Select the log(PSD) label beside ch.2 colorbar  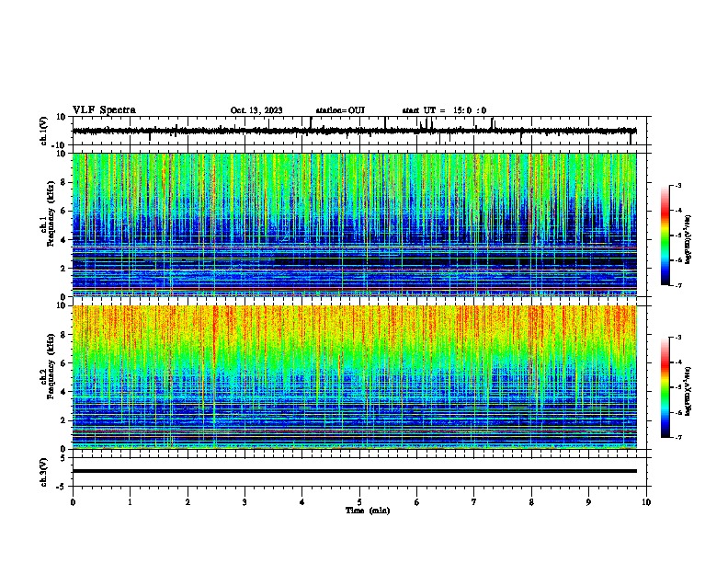pyautogui.click(x=688, y=391)
